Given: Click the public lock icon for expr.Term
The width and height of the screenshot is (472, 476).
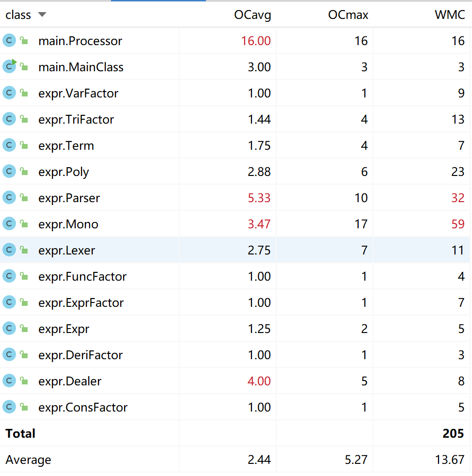Looking at the screenshot, I should pyautogui.click(x=24, y=145).
